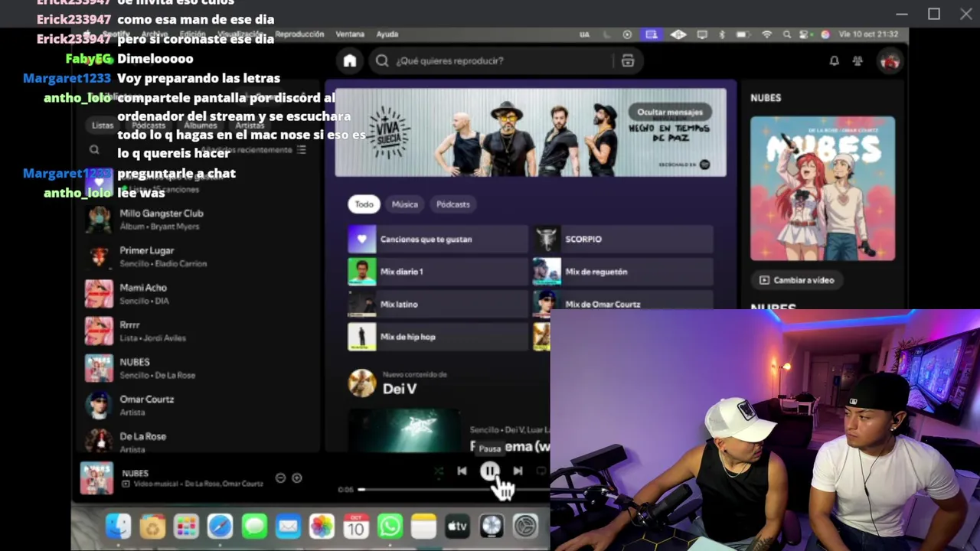
Task: Seek using the playback progress bar
Action: (453, 490)
